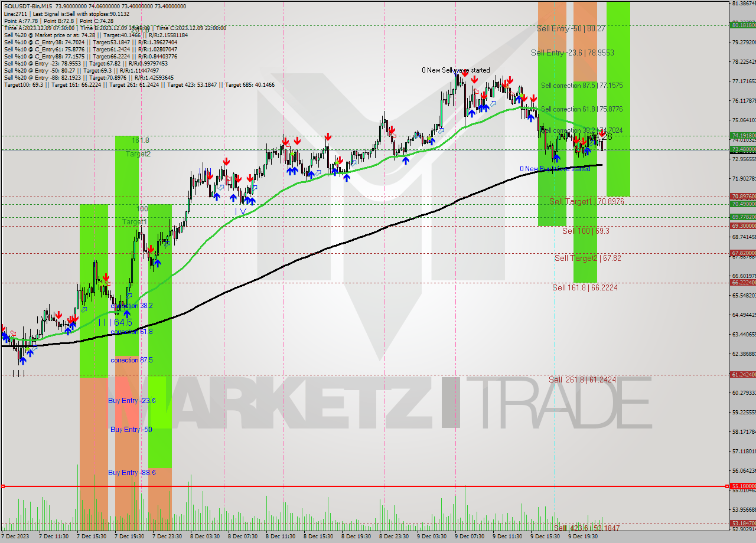Click the '8 Dec 11:30' time axis label

tap(282, 537)
